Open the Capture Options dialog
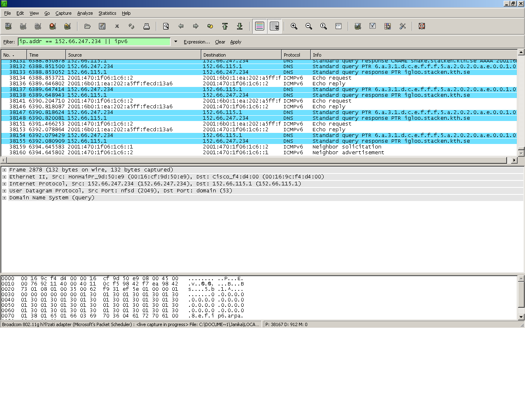The height and width of the screenshot is (420, 525). (x=23, y=26)
